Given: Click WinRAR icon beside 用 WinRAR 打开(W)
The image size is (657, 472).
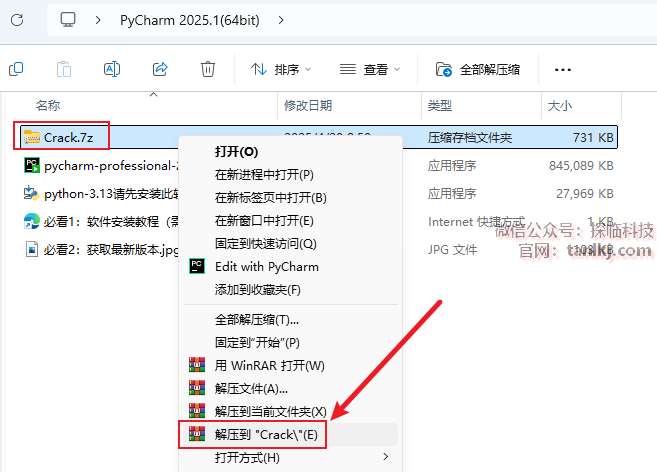Looking at the screenshot, I should pos(197,365).
